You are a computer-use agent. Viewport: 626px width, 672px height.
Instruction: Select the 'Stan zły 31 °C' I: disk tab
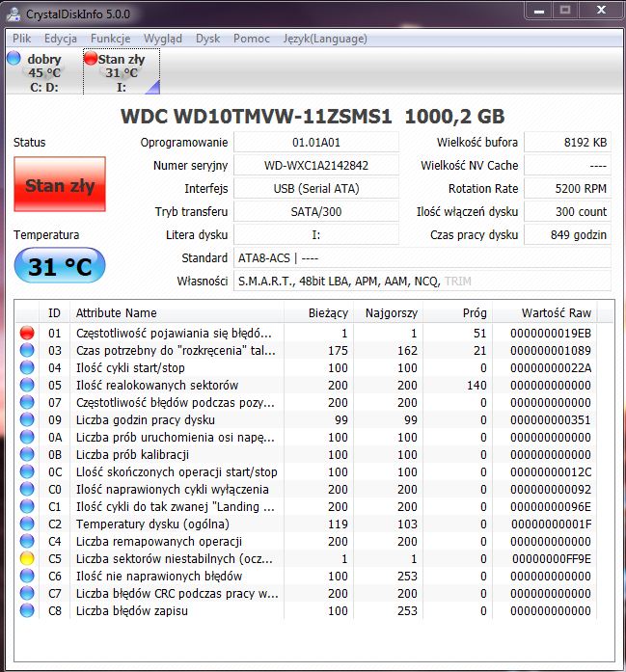(122, 72)
